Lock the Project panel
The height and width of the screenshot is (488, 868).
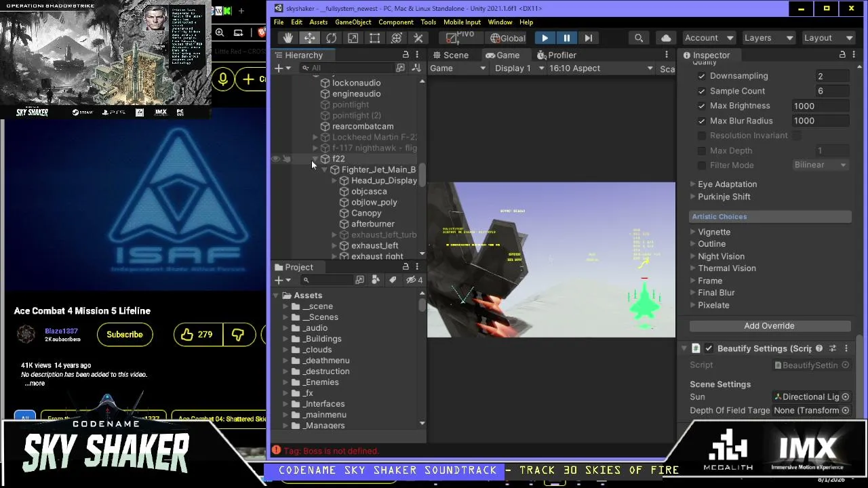406,266
